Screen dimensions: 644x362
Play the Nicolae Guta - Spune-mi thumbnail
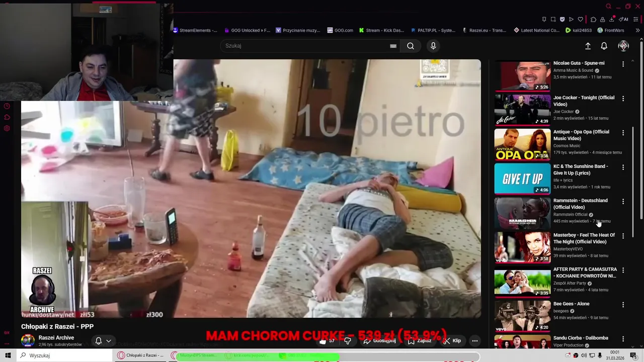[x=522, y=75]
